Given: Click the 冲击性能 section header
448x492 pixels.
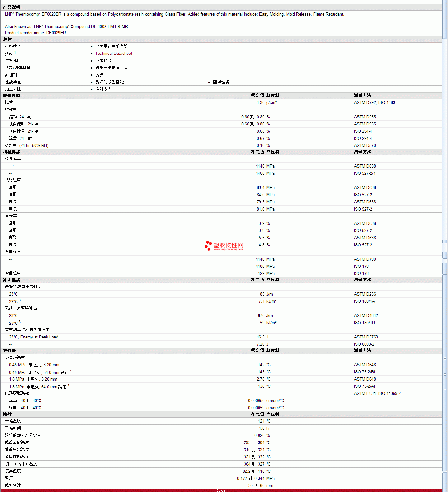Looking at the screenshot, I should 12,280.
